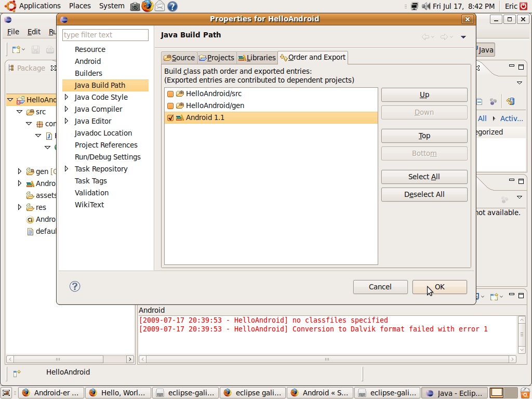Click the AndroidManifest file icon in tree

coord(30,220)
